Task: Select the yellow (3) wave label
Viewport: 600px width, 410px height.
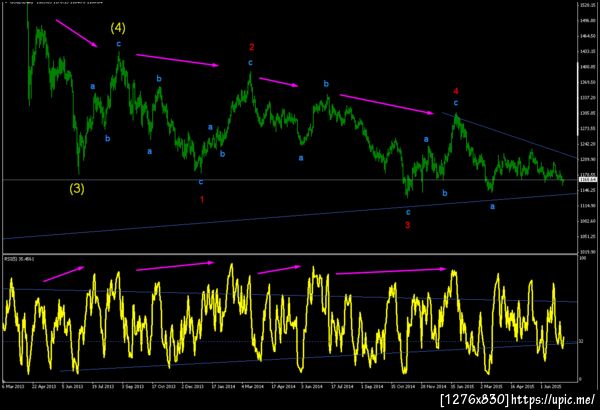Action: coord(77,188)
